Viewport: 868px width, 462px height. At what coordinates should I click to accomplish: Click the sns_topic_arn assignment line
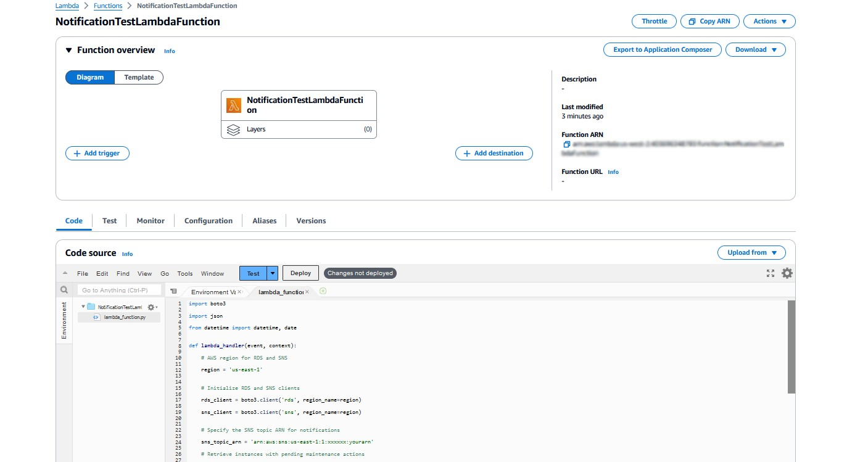coord(287,442)
